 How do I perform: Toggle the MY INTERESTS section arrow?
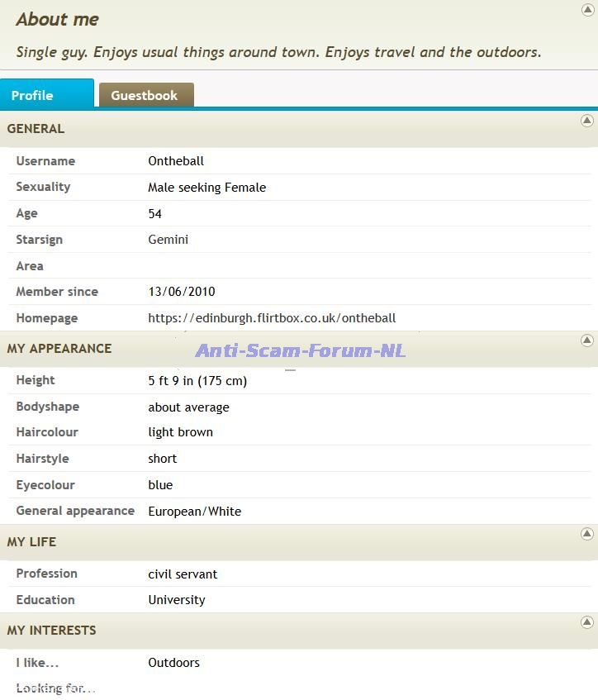pyautogui.click(x=587, y=622)
